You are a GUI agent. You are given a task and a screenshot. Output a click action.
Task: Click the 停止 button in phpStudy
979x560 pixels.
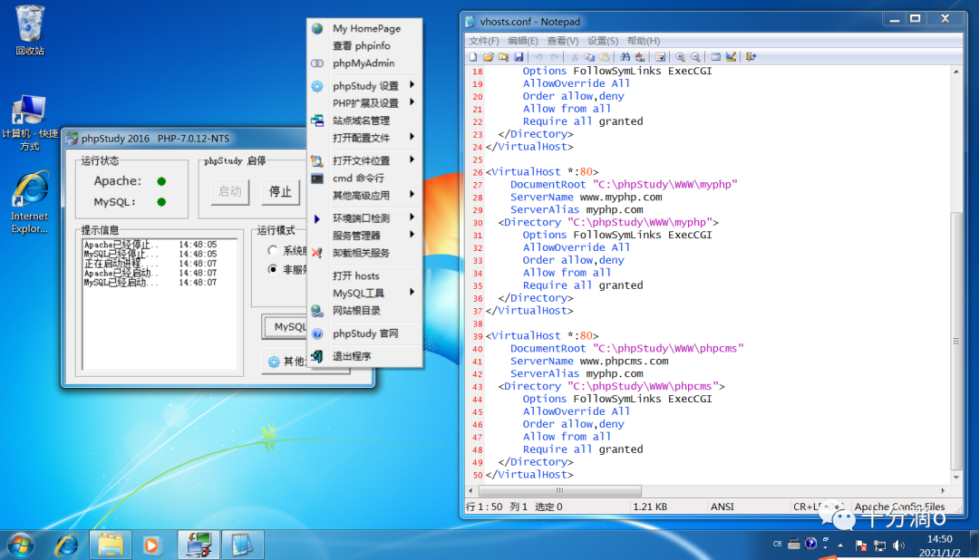pyautogui.click(x=280, y=192)
